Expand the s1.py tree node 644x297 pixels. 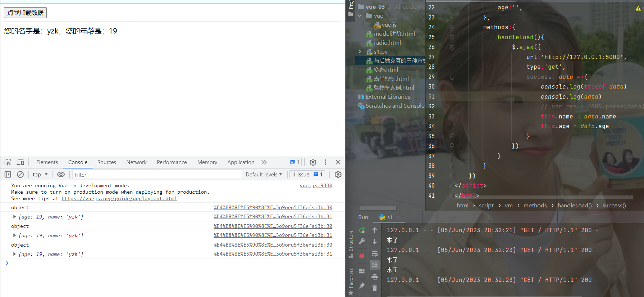(x=360, y=52)
